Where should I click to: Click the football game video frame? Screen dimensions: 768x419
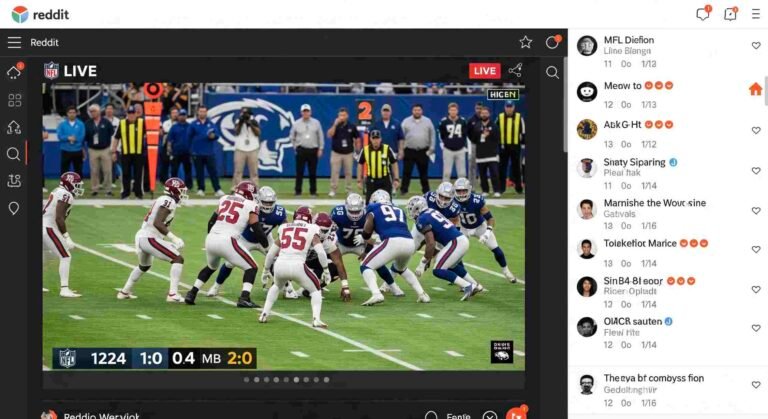click(x=283, y=230)
